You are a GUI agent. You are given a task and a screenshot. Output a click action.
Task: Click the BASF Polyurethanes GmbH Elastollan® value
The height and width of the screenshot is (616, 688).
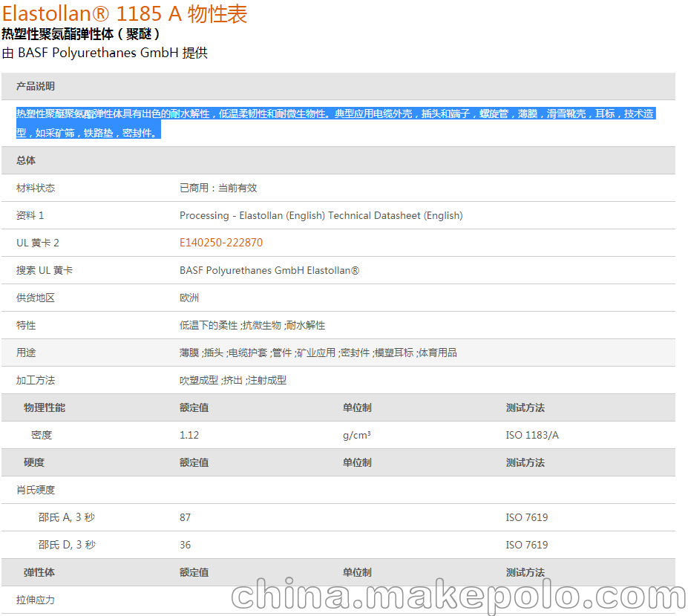(269, 270)
